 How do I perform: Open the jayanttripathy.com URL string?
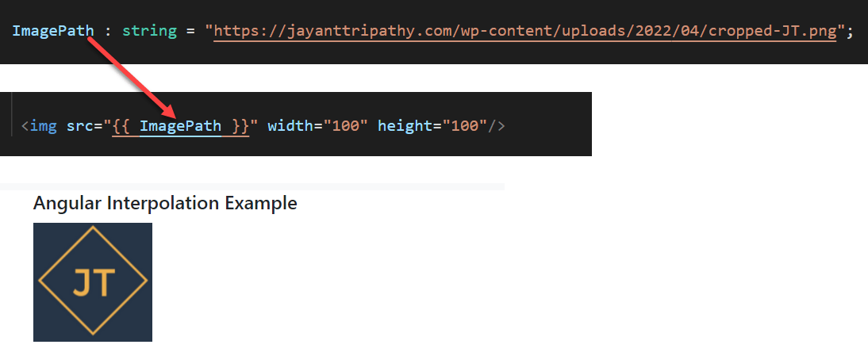524,31
